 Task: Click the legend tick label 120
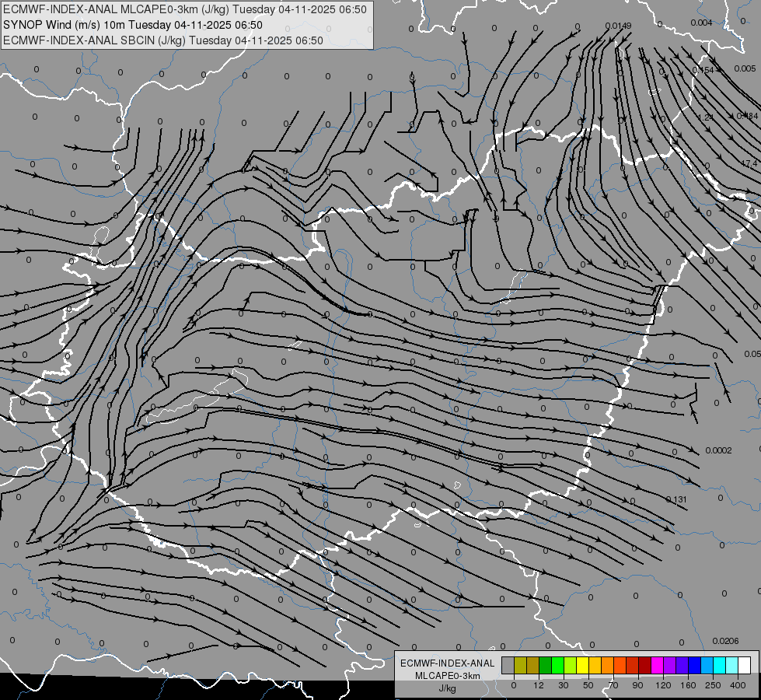click(664, 685)
